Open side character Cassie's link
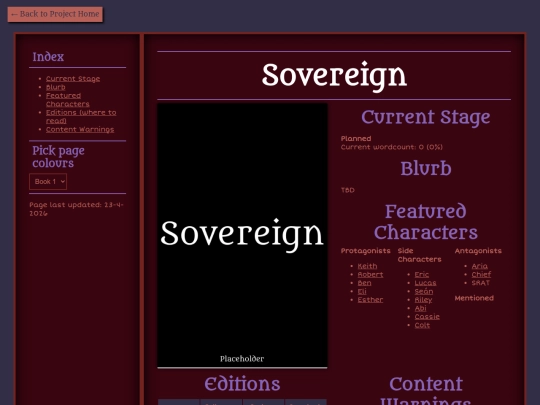The image size is (540, 405). point(427,316)
